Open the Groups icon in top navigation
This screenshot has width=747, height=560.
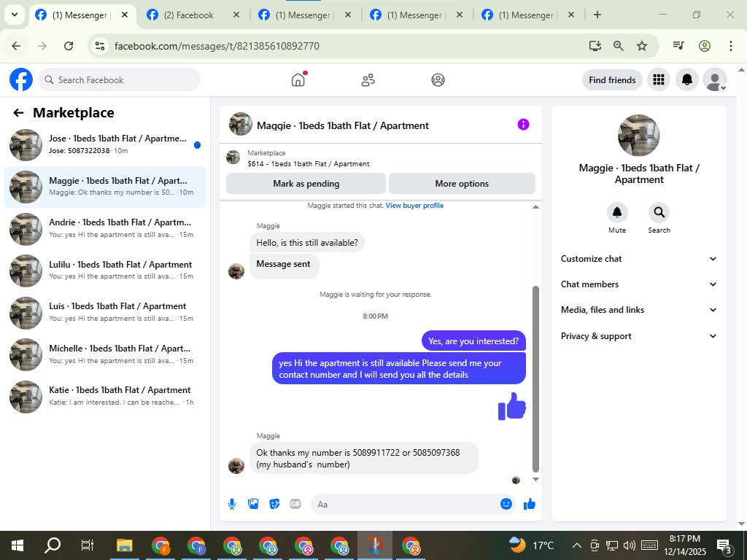438,79
